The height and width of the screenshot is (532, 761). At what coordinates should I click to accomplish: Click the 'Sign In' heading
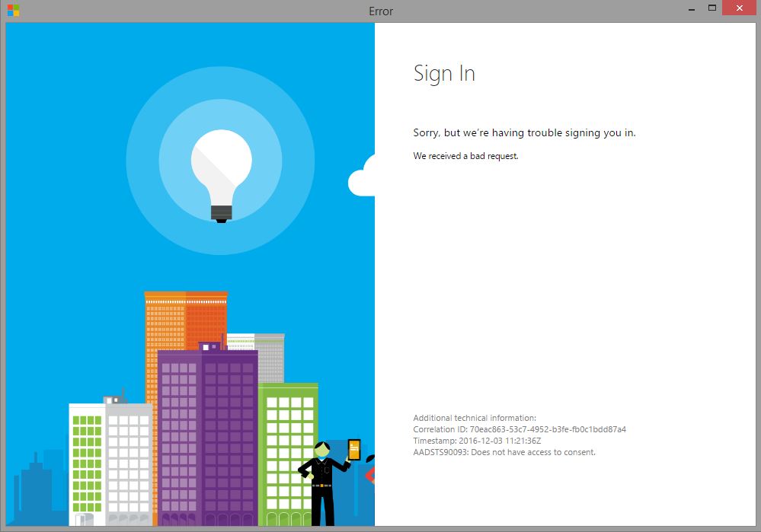[444, 74]
